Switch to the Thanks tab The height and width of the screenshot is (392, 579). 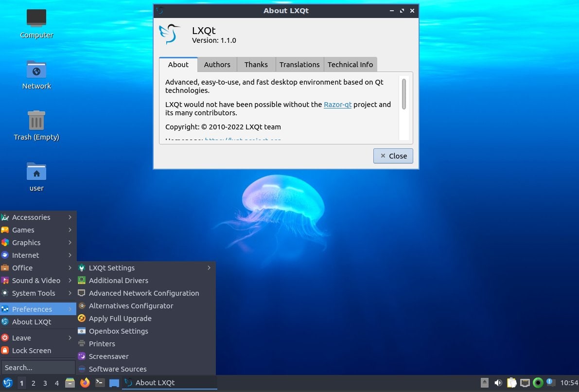coord(256,65)
